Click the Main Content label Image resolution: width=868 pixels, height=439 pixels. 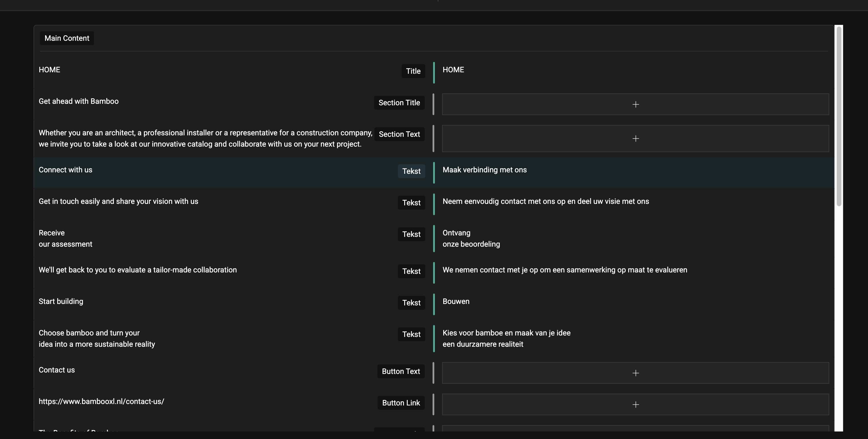pyautogui.click(x=67, y=38)
